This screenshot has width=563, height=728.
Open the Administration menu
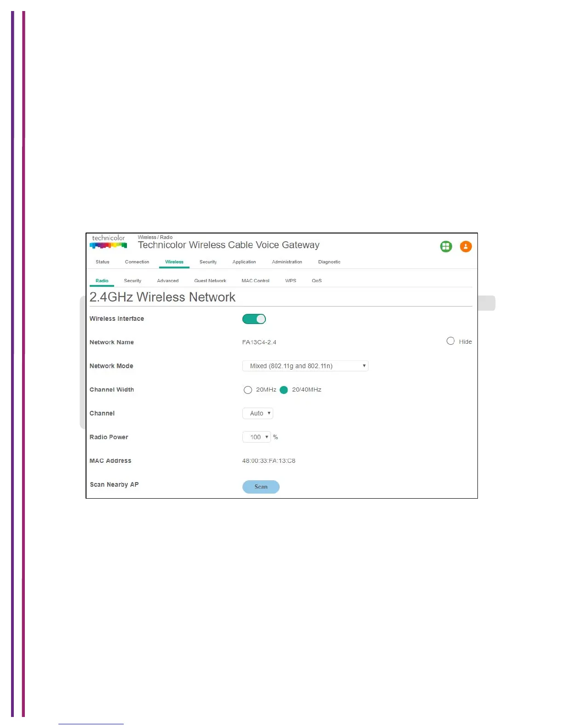(287, 262)
